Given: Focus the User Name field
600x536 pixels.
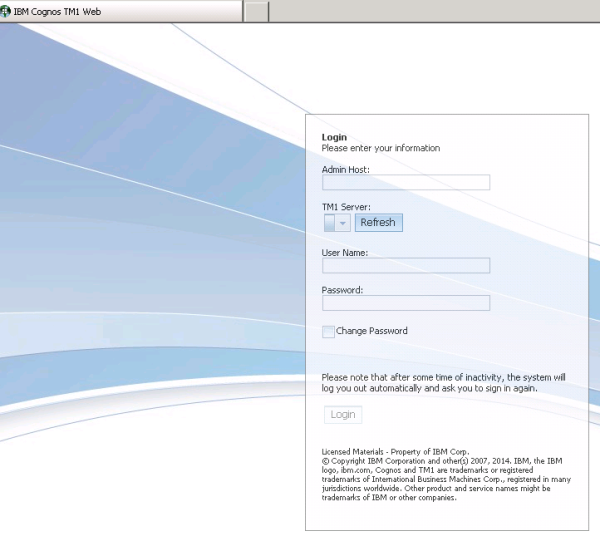Looking at the screenshot, I should [406, 266].
